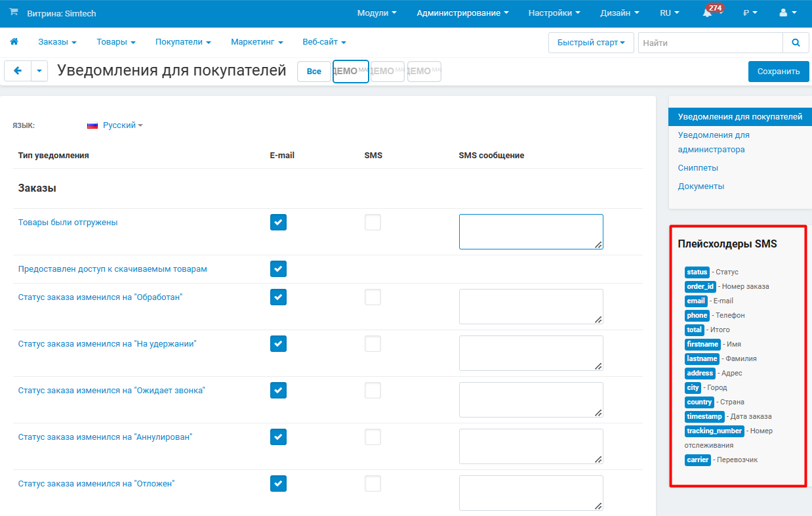
Task: Open the Сниппеты sidebar link
Action: click(698, 168)
